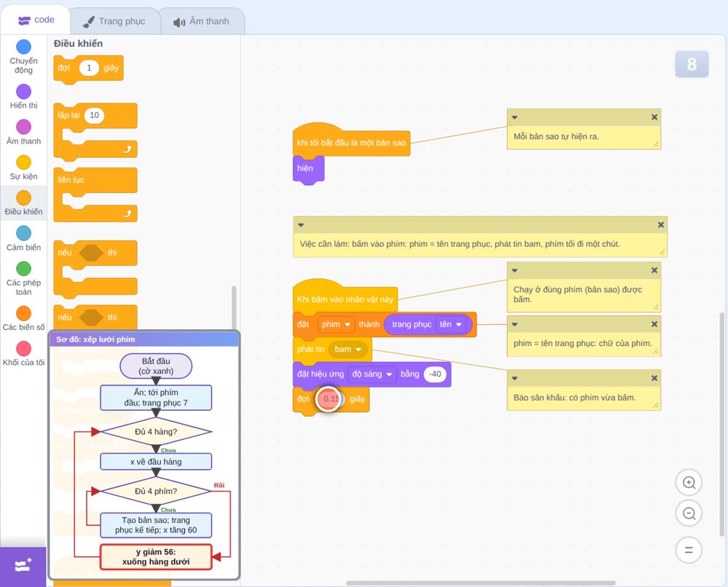Click the add extension button
Viewport: 728px width, 587px height.
point(23,566)
